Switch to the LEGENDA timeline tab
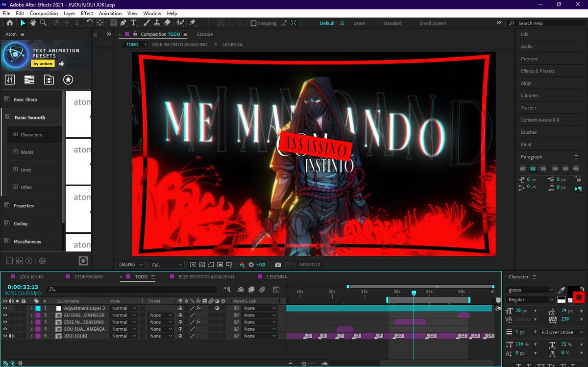Image resolution: width=588 pixels, height=367 pixels. click(x=276, y=277)
